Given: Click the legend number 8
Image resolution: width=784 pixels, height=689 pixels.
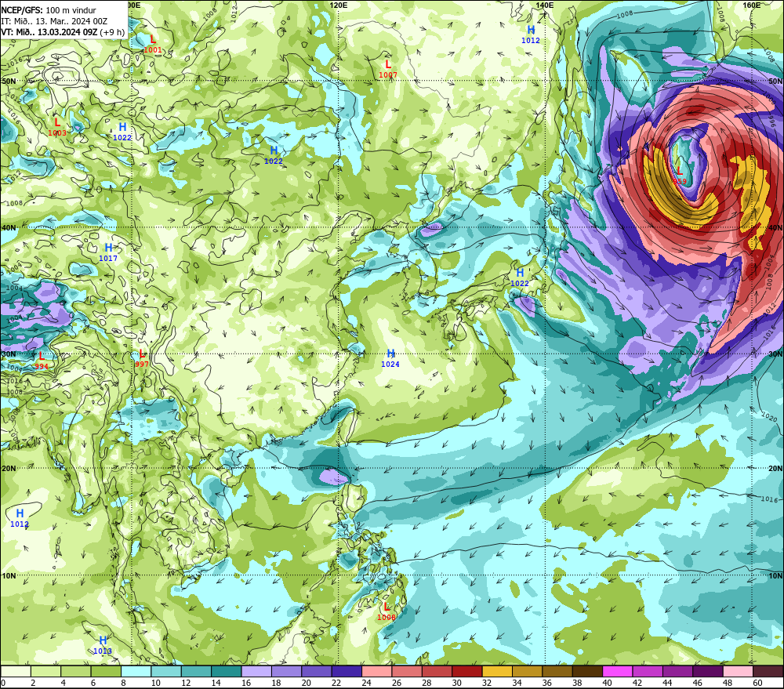Looking at the screenshot, I should 123,683.
